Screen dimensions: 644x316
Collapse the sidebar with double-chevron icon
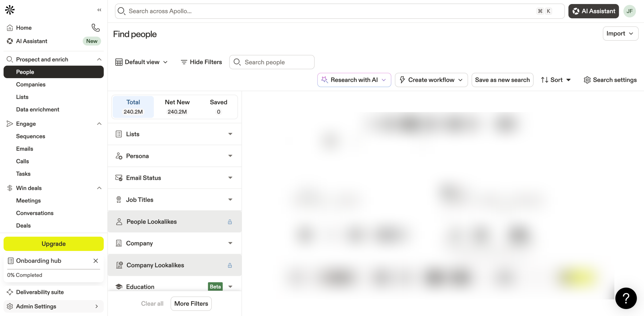pos(99,10)
